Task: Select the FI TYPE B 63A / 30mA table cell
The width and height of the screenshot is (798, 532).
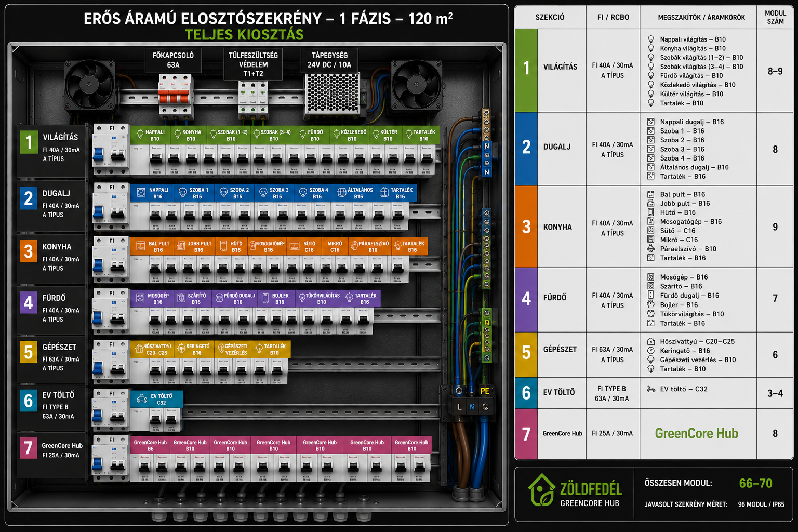Action: 613,393
